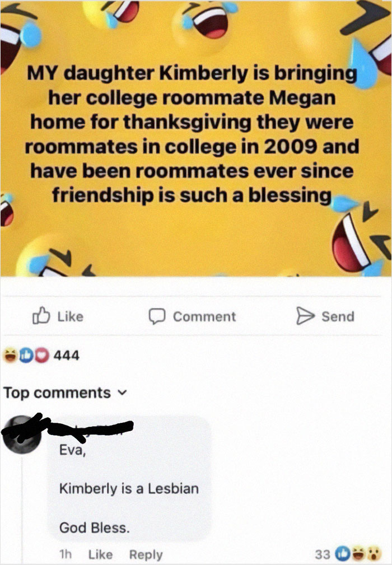
Task: Like the comment about Kimberly
Action: click(x=101, y=554)
